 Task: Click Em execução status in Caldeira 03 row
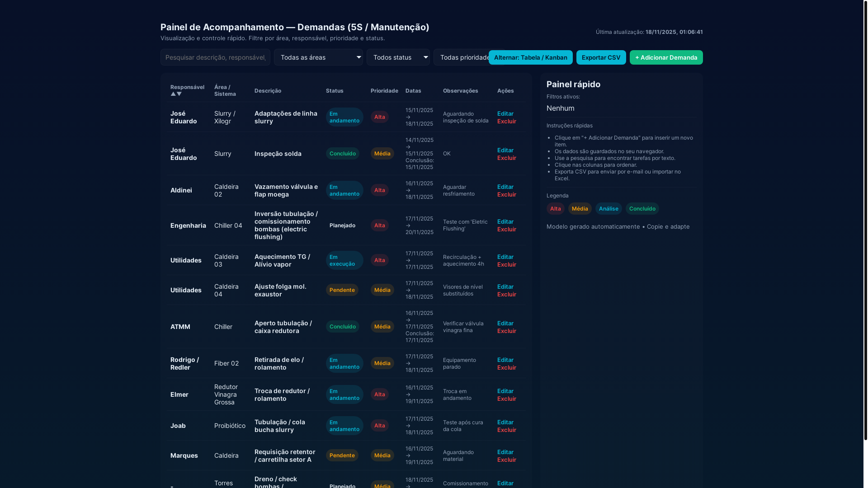click(x=344, y=260)
